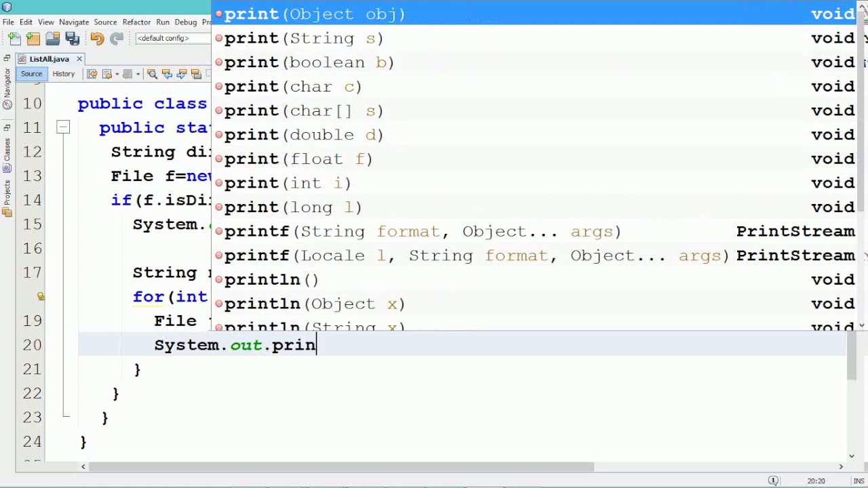Click the horizontal scrollbar thumb of editor
The image size is (868, 488).
341,466
